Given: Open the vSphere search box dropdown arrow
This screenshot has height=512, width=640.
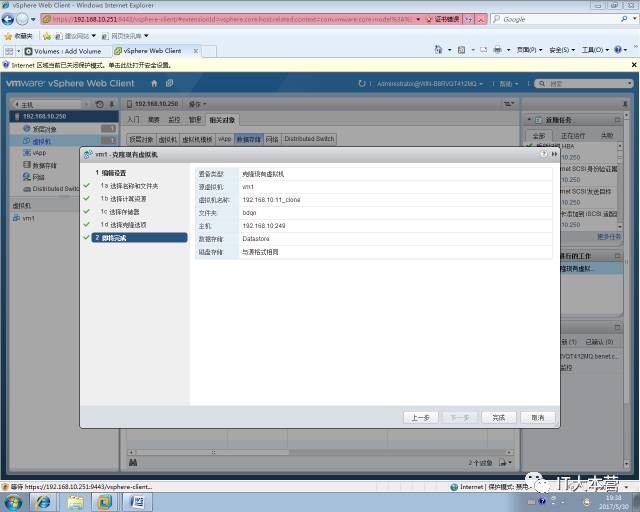Looking at the screenshot, I should (629, 83).
